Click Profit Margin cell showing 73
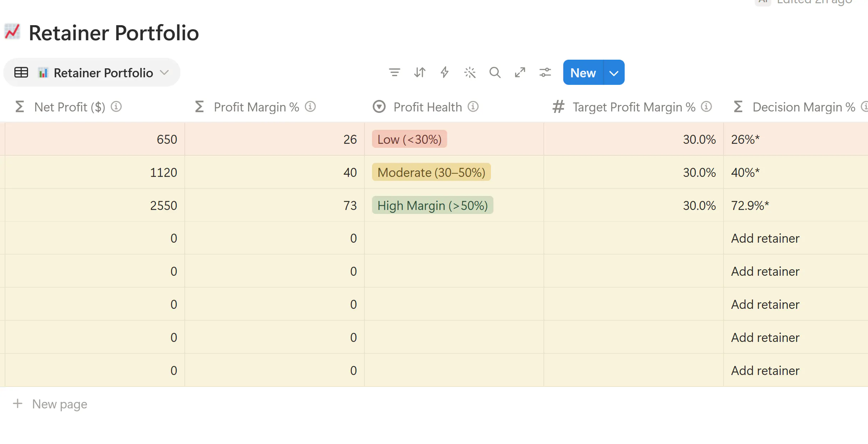Screen dimensions: 868x444 click(x=275, y=205)
